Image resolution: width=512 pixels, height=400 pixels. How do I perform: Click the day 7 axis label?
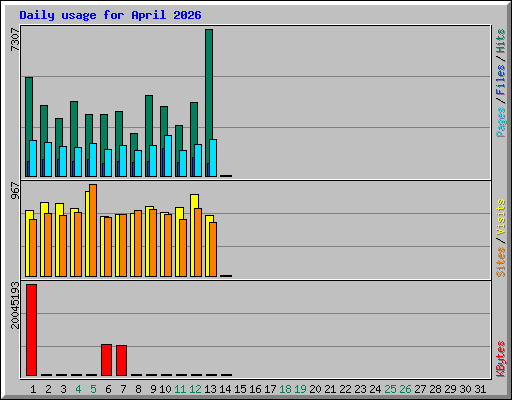coord(123,389)
